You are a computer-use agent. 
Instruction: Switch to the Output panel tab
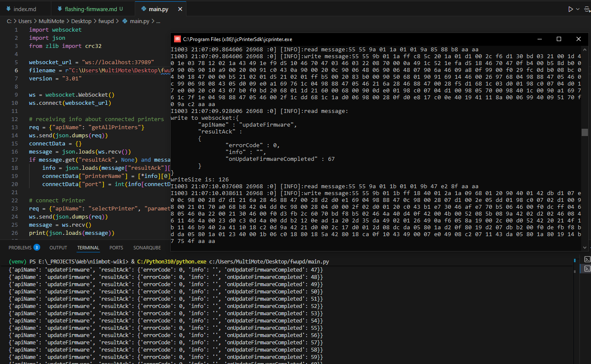58,248
